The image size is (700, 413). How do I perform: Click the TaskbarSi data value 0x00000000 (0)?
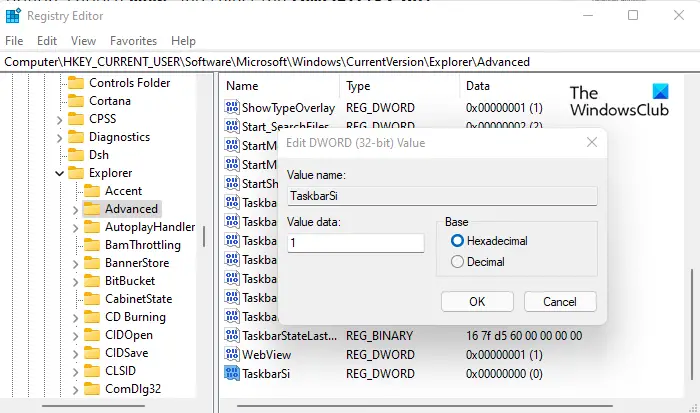pos(504,373)
